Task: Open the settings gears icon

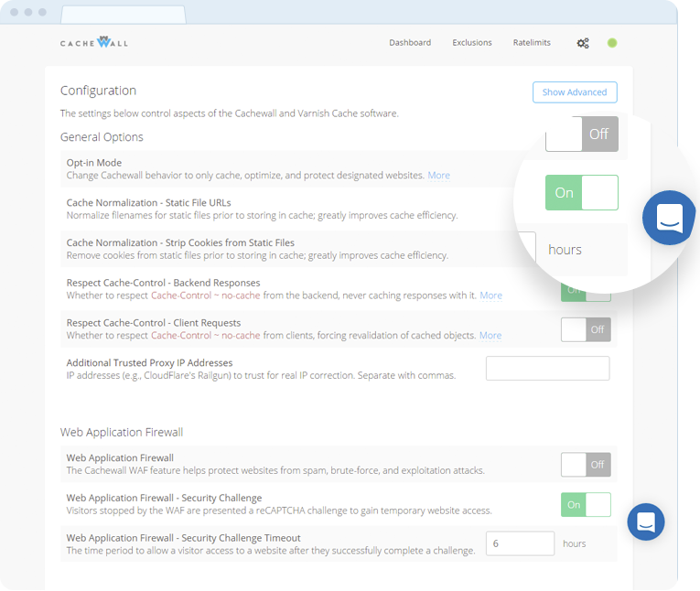Action: tap(583, 43)
